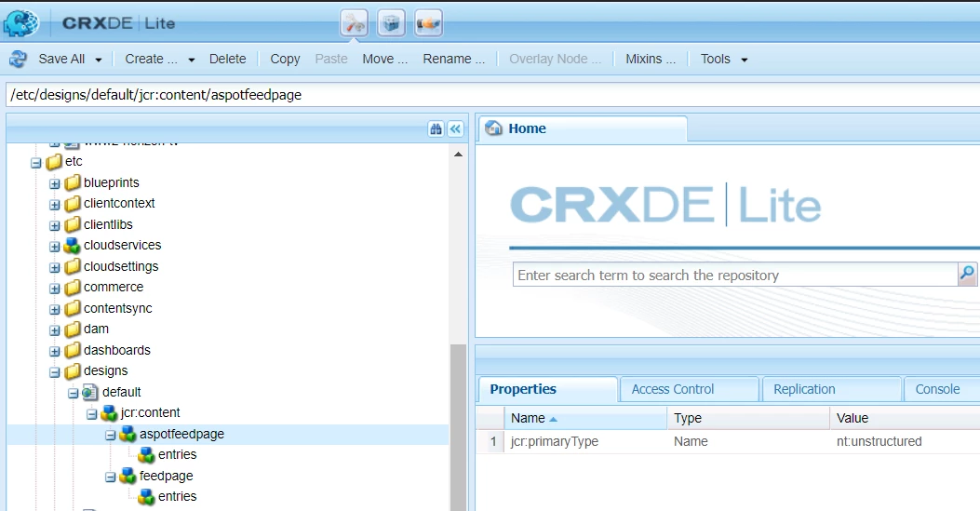Click the Move toolbar button
The height and width of the screenshot is (511, 980).
pos(385,59)
